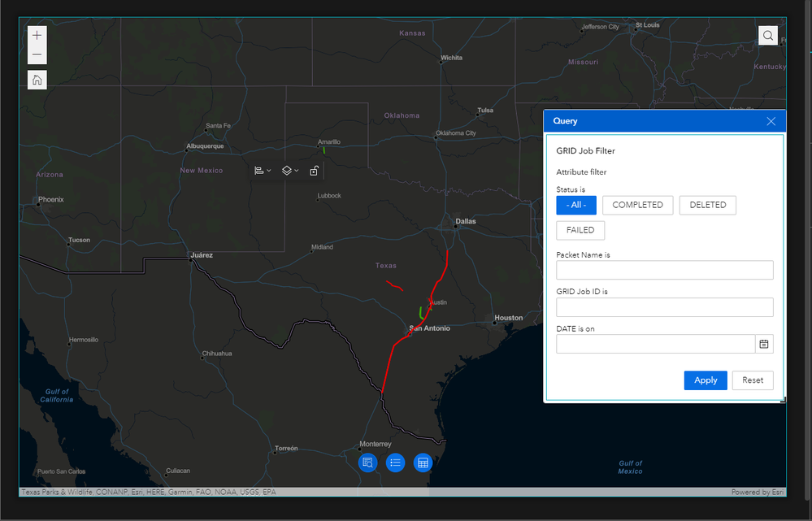Filter status by COMPLETED
812x521 pixels.
coord(637,205)
